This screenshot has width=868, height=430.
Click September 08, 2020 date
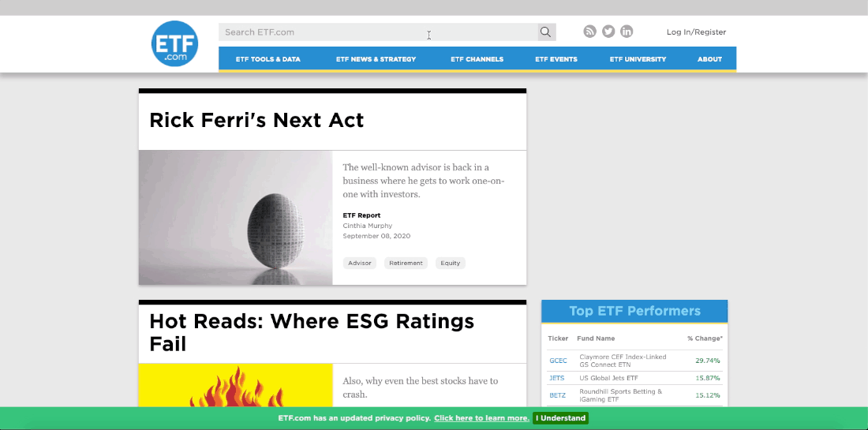[x=376, y=236]
